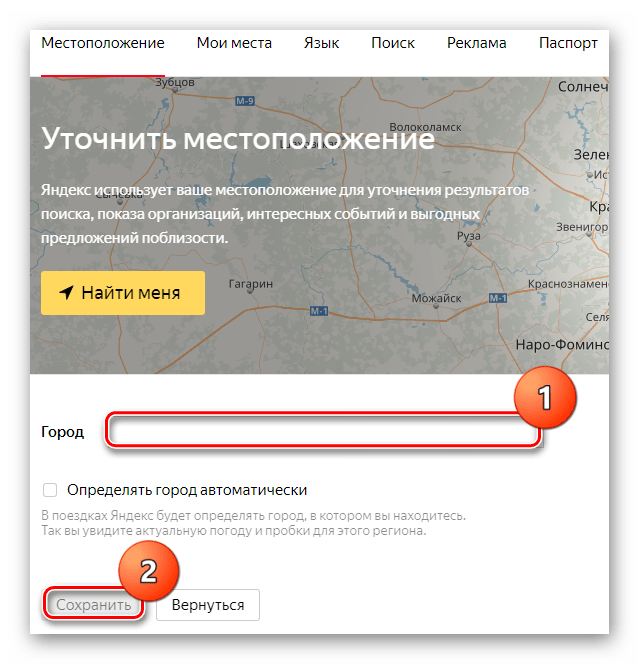The height and width of the screenshot is (669, 639).
Task: Click the Волоколамск label on map
Action: pyautogui.click(x=425, y=127)
